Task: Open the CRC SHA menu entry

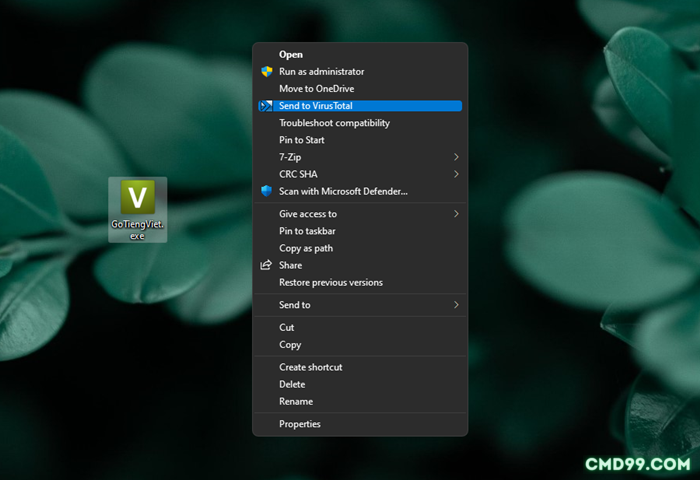Action: pyautogui.click(x=360, y=174)
